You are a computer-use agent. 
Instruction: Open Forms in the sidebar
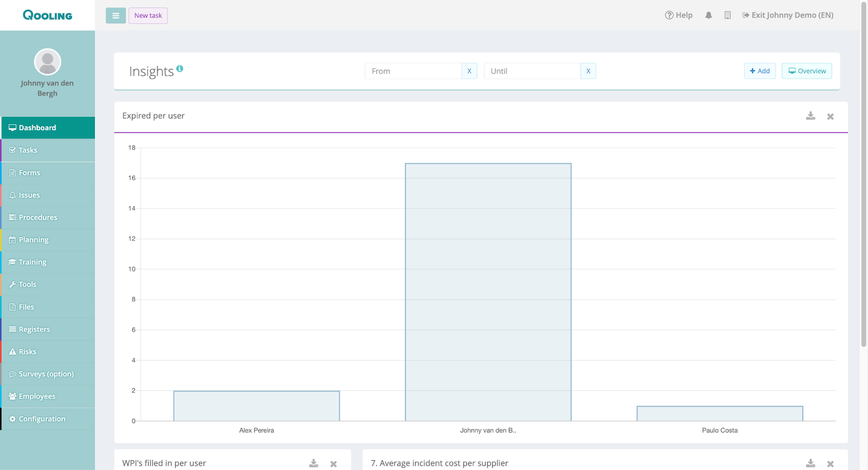pyautogui.click(x=48, y=173)
